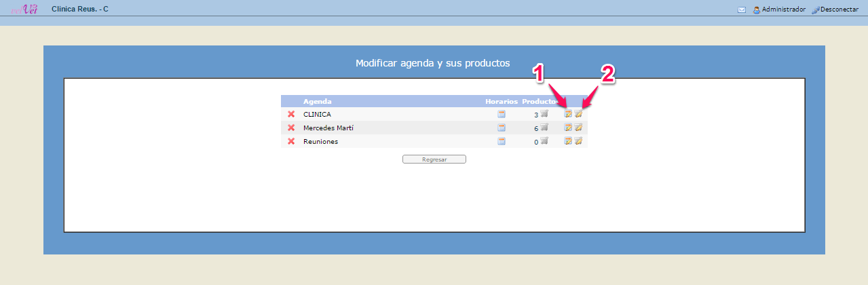Click the products cart icon for CLINICA
868x285 pixels.
[544, 114]
